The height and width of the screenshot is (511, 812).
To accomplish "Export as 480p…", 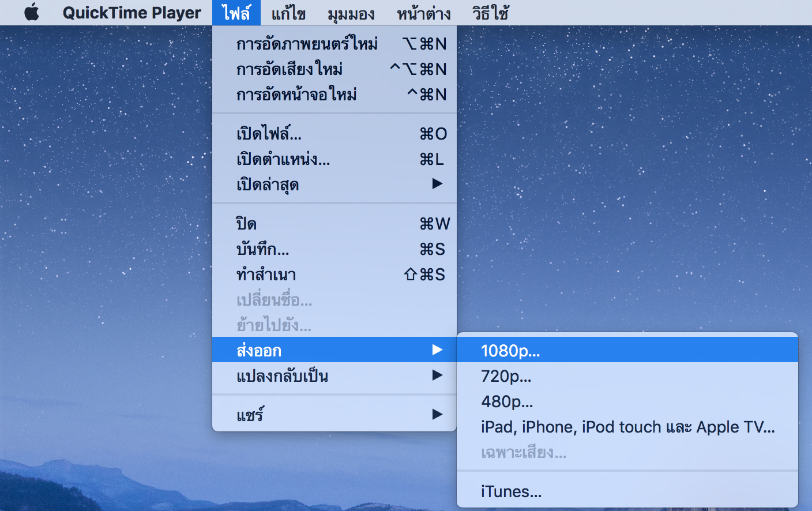I will pos(627,401).
